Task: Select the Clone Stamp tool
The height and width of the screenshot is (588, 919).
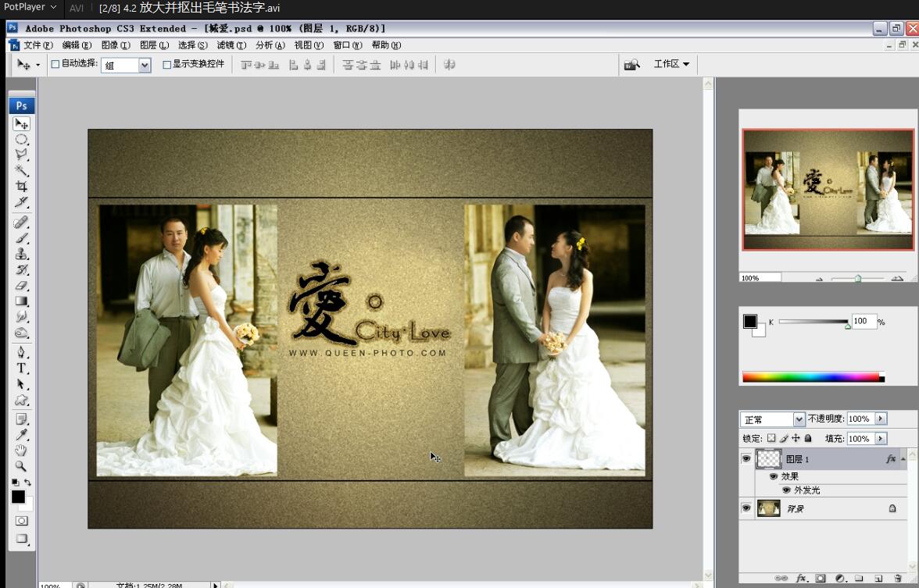Action: point(21,255)
